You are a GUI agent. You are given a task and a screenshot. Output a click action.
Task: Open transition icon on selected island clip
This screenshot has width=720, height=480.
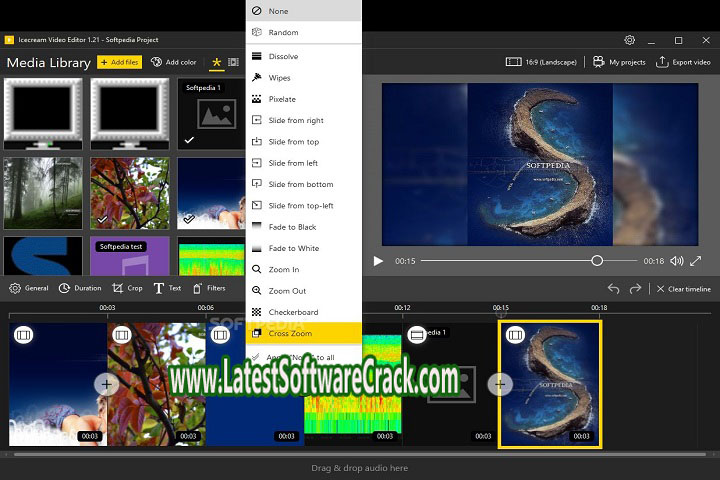(515, 335)
